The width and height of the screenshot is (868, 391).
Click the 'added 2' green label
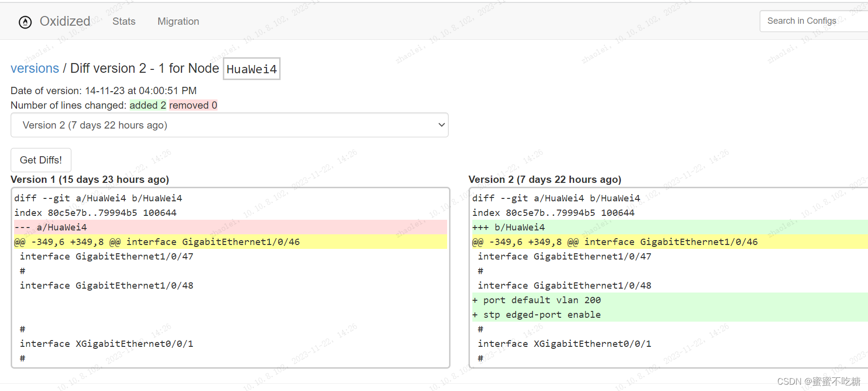(x=148, y=105)
